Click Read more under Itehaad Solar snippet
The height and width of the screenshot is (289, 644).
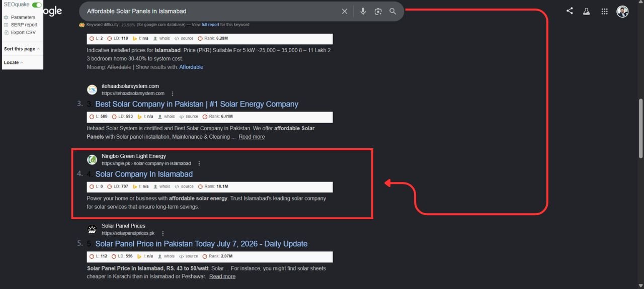click(x=252, y=137)
